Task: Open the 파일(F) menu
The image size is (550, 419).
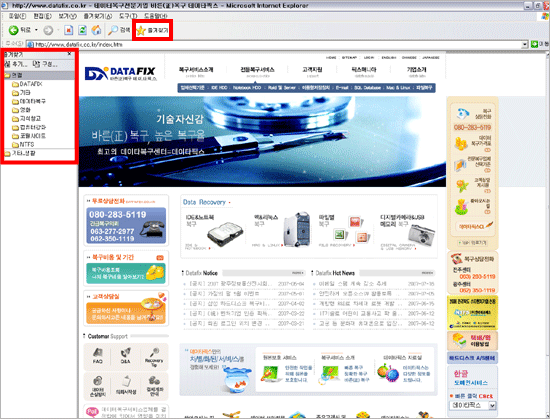Action: point(17,16)
